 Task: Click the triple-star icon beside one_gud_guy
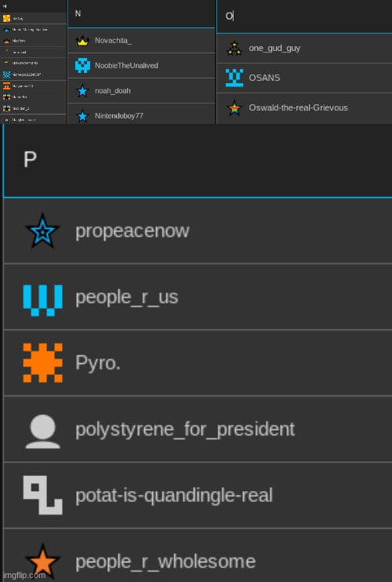coord(234,49)
